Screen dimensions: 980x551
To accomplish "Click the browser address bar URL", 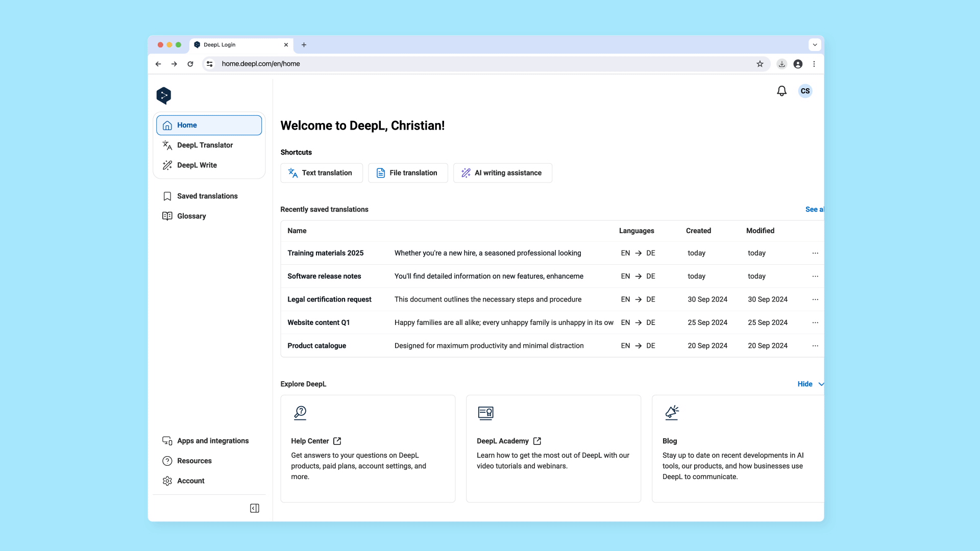I will click(261, 64).
